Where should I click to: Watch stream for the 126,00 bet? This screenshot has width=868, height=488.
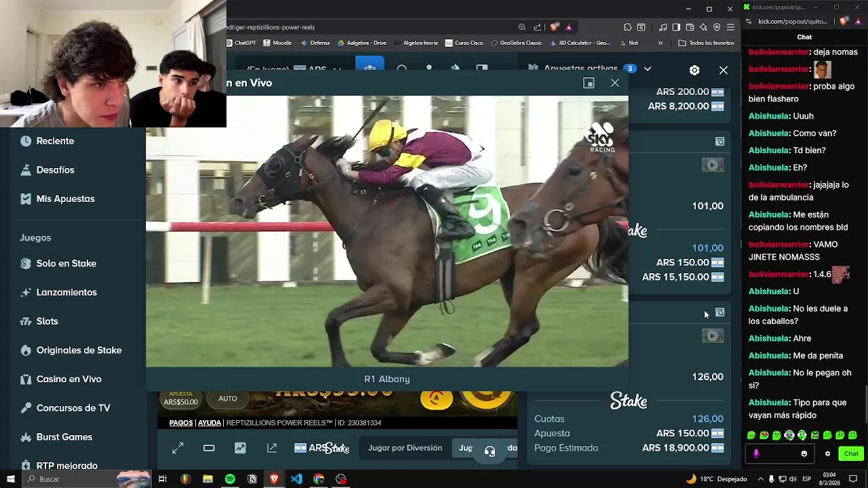(712, 335)
